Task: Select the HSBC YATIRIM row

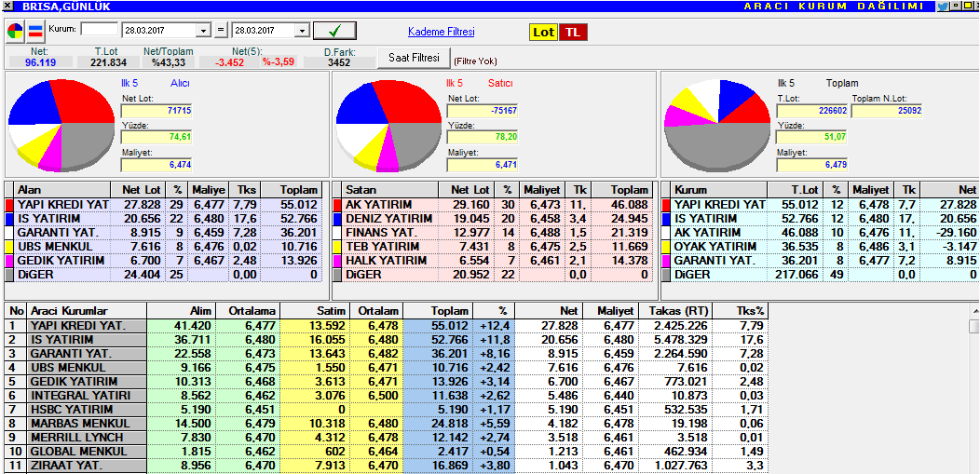Action: tap(386, 409)
